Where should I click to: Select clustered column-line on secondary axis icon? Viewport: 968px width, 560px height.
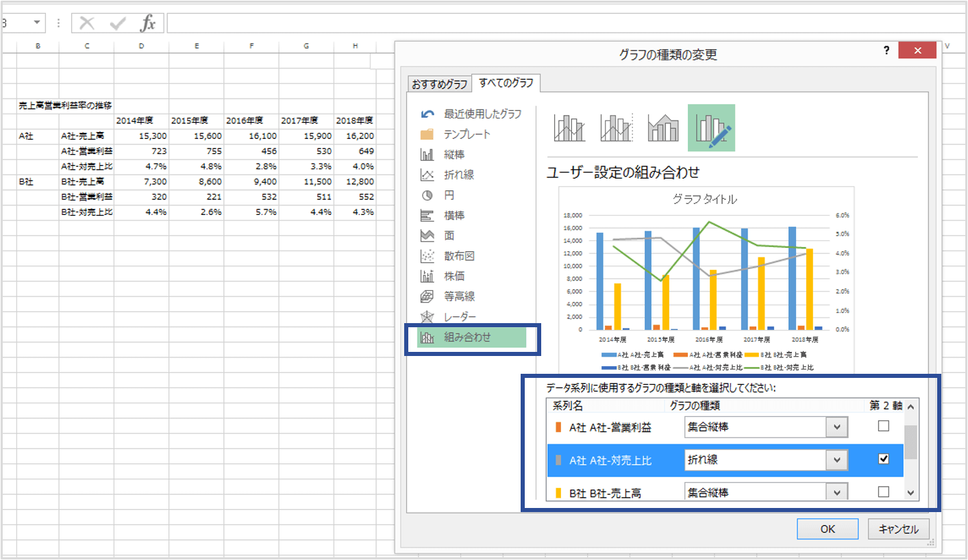coord(616,127)
